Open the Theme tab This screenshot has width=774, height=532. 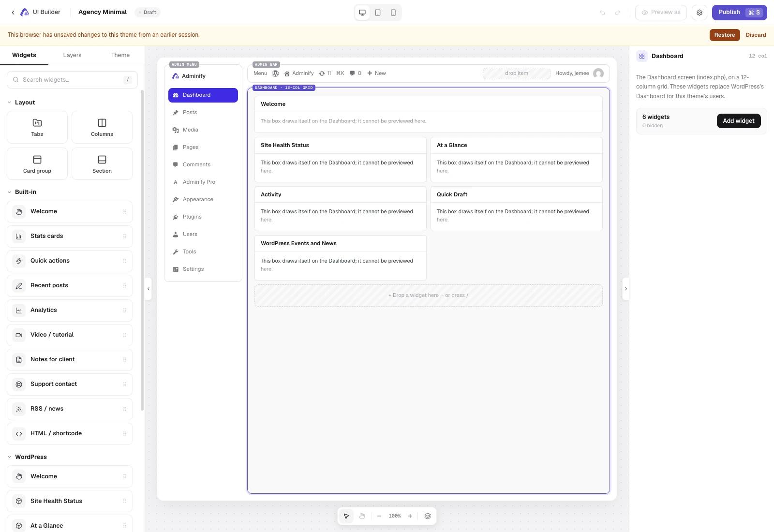tap(120, 55)
